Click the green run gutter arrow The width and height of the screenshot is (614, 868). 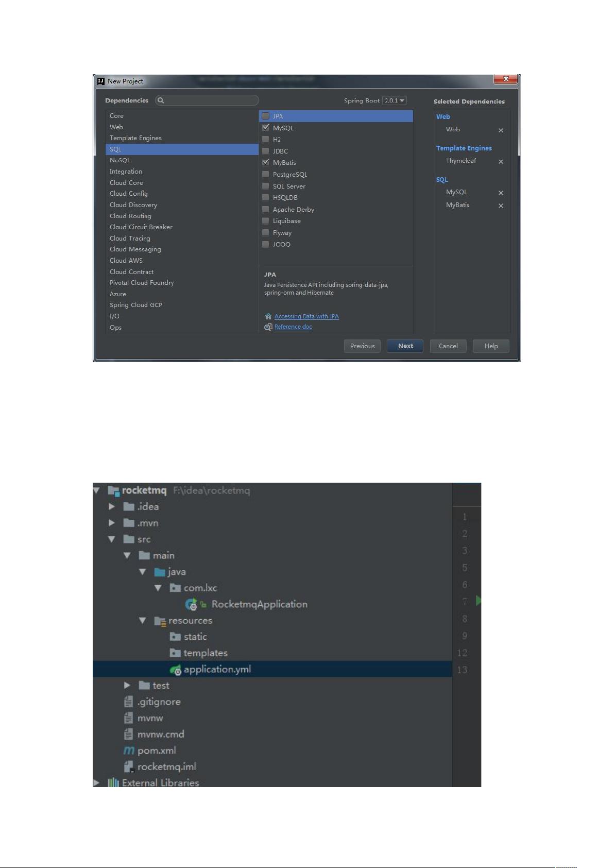479,601
